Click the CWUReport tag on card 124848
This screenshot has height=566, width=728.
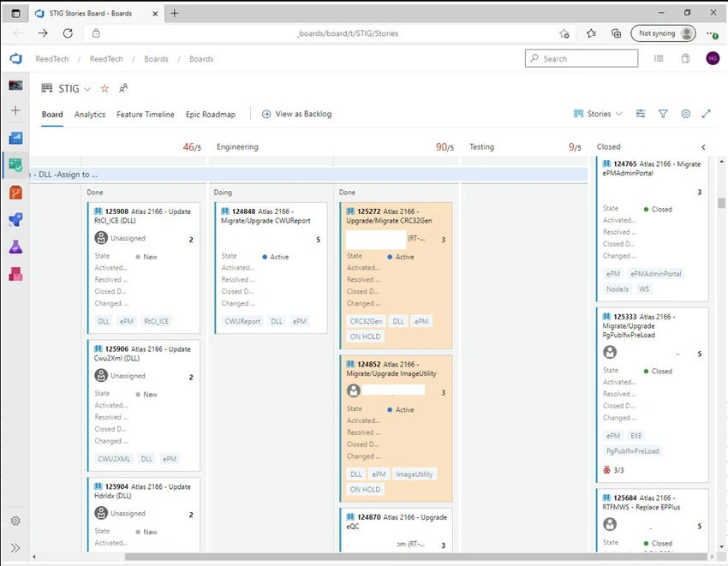pos(242,321)
